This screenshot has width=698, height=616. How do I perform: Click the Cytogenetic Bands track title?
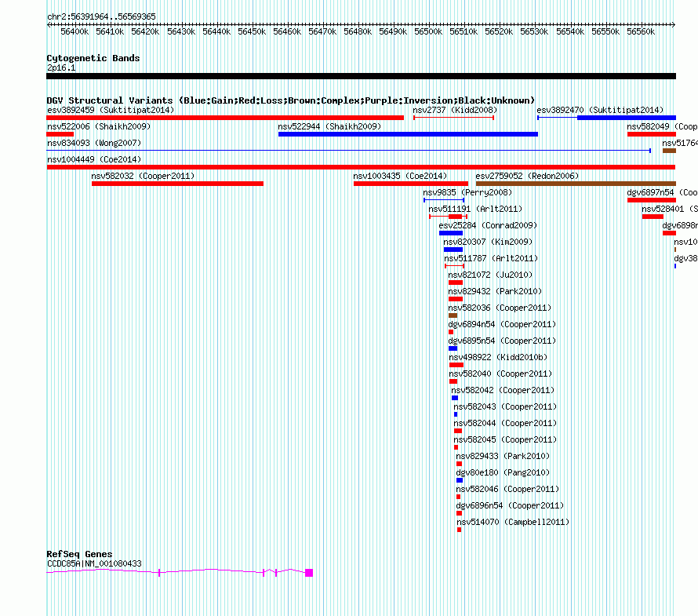click(x=93, y=58)
